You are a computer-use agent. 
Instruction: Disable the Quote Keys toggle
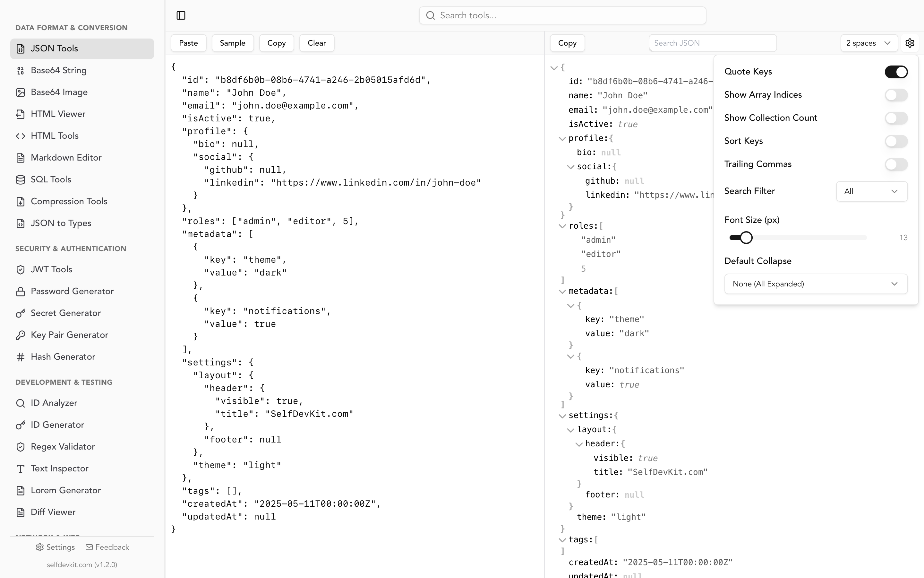coord(896,72)
